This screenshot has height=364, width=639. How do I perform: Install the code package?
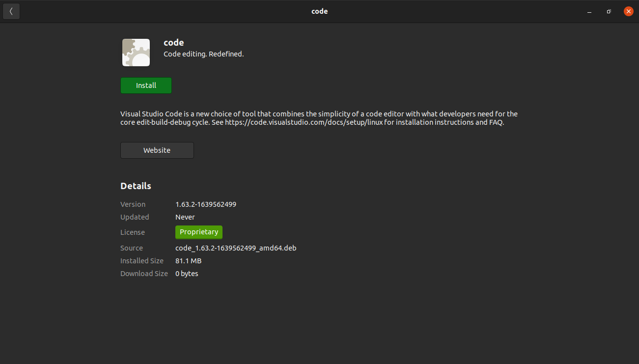tap(146, 85)
